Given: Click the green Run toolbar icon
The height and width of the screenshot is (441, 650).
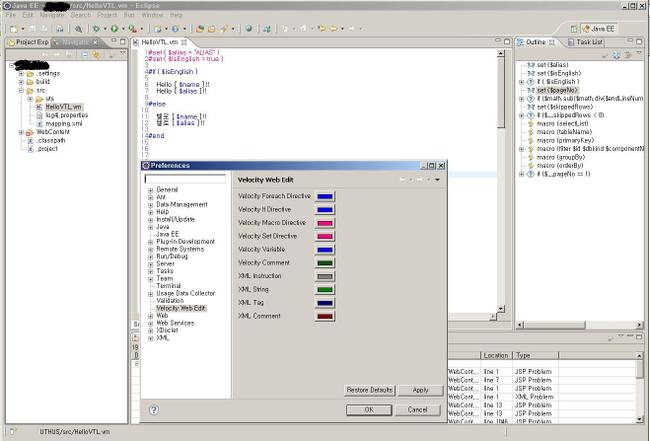Looking at the screenshot, I should tap(114, 29).
